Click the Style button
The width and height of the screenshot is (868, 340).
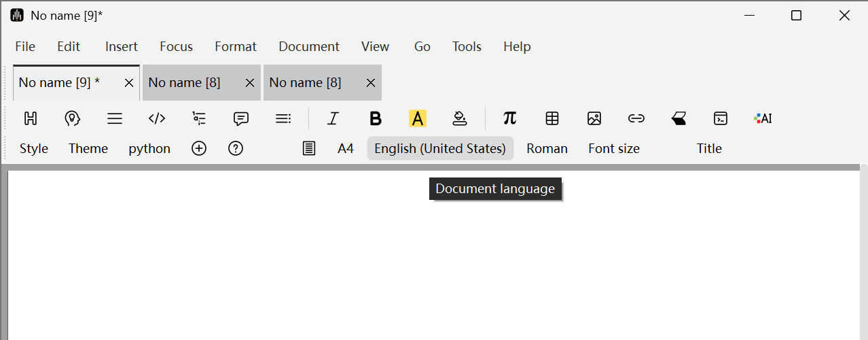coord(34,148)
